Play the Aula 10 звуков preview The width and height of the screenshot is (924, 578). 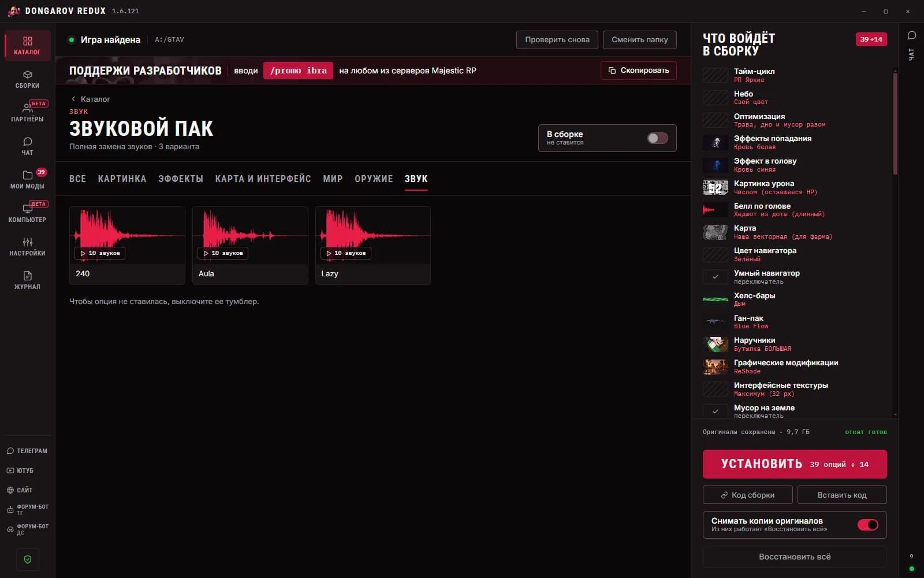pos(223,253)
